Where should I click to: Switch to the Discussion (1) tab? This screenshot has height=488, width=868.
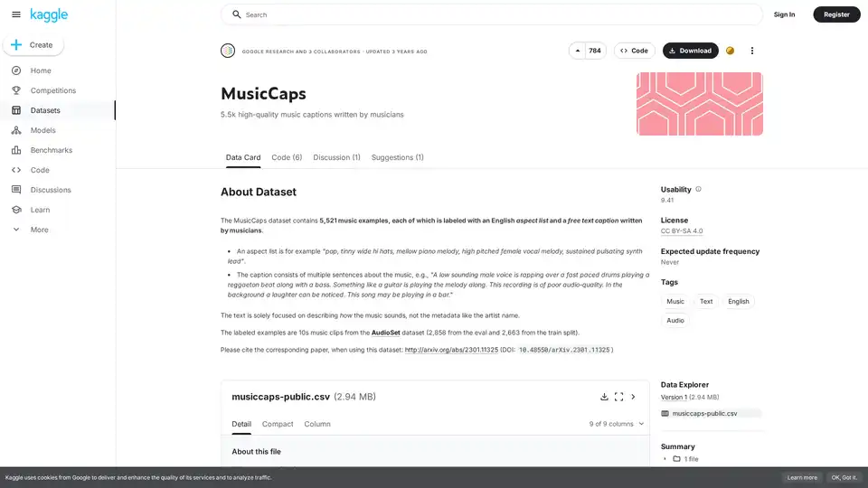[336, 157]
